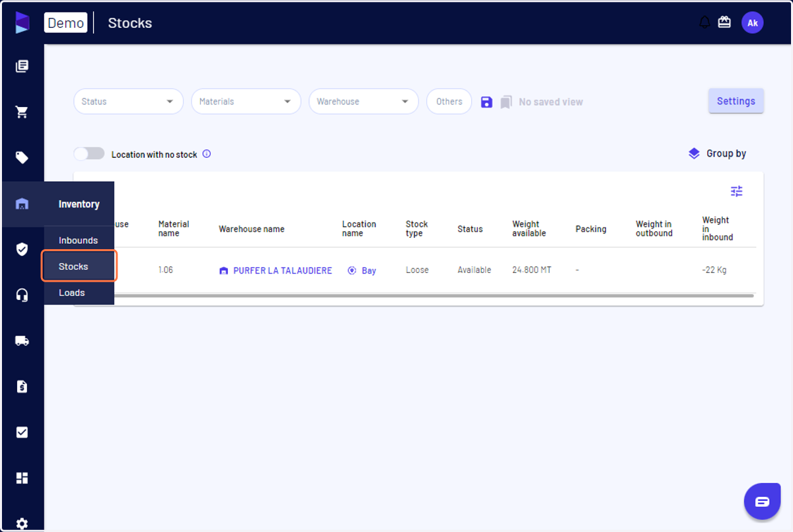The width and height of the screenshot is (793, 532).
Task: Click the Settings button
Action: [736, 101]
